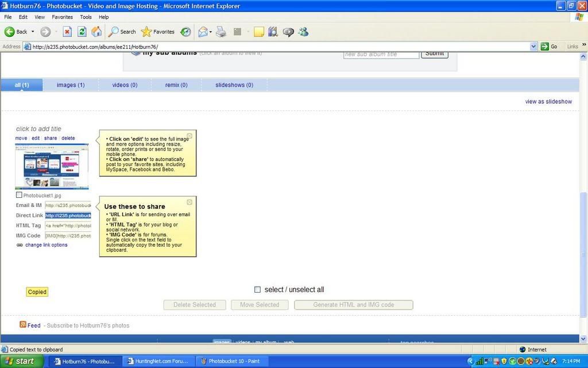The image size is (588, 368).
Task: Click the IMG Code text field
Action: 68,236
